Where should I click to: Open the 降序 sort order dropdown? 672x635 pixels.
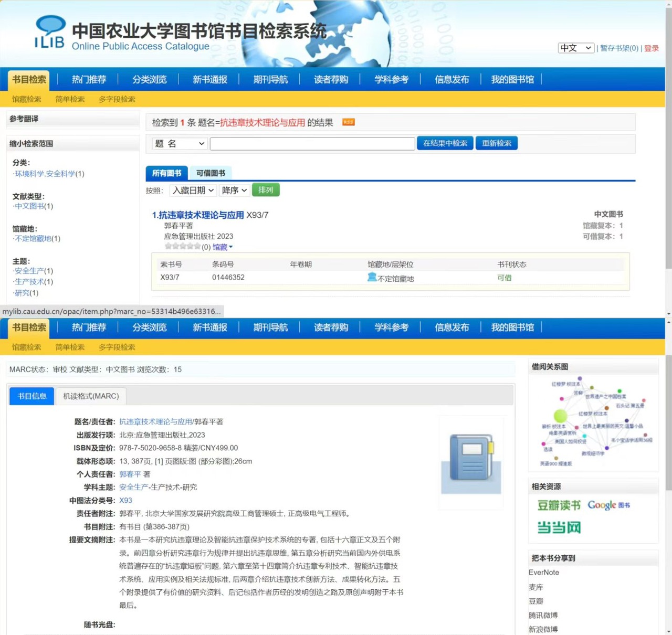pos(234,190)
